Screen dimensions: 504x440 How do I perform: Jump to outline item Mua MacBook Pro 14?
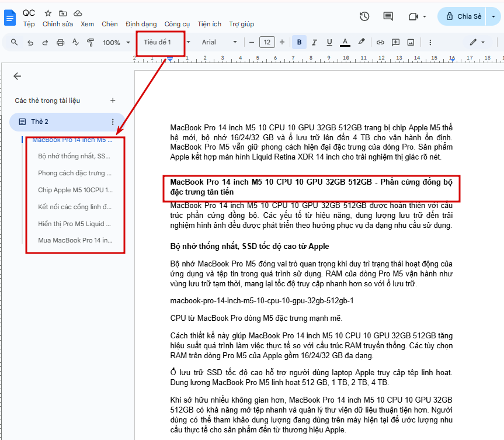(75, 240)
